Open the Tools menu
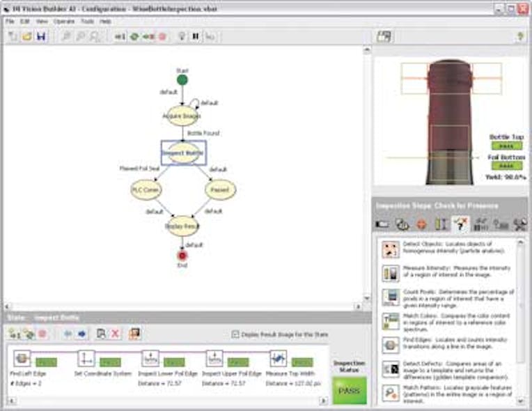The image size is (532, 411). click(x=87, y=22)
